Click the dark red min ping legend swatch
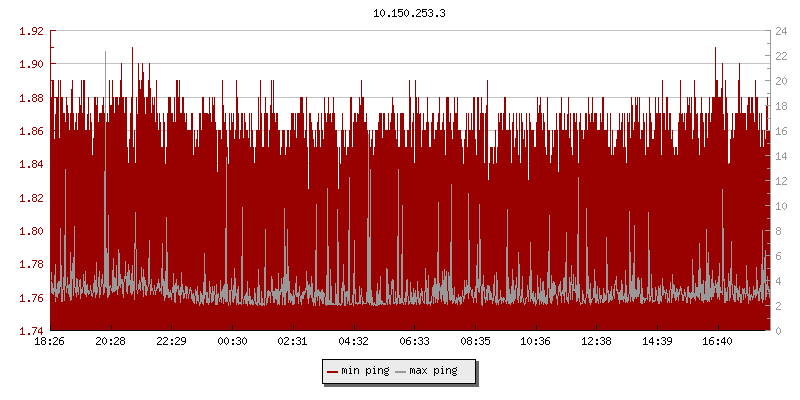Screen dimensions: 800x400 coord(332,371)
